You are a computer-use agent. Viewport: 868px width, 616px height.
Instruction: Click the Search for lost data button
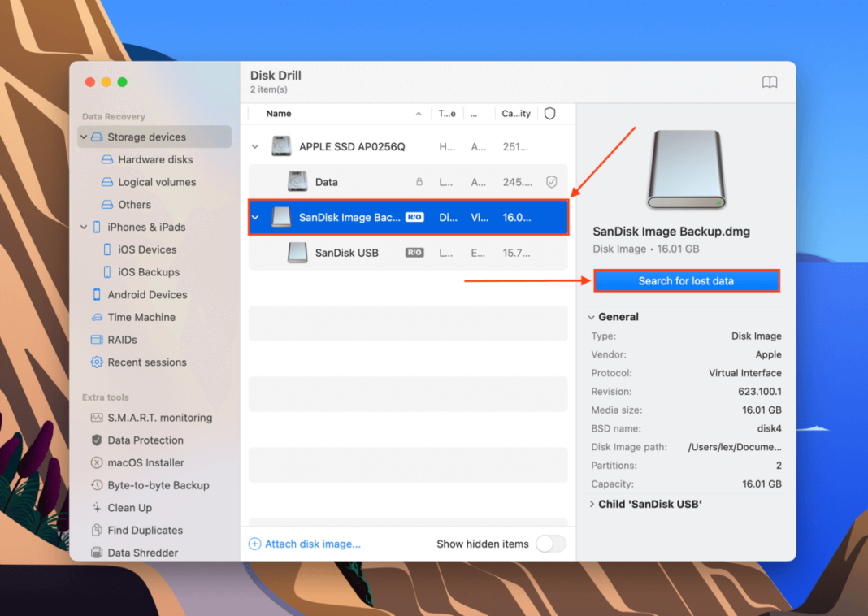686,280
